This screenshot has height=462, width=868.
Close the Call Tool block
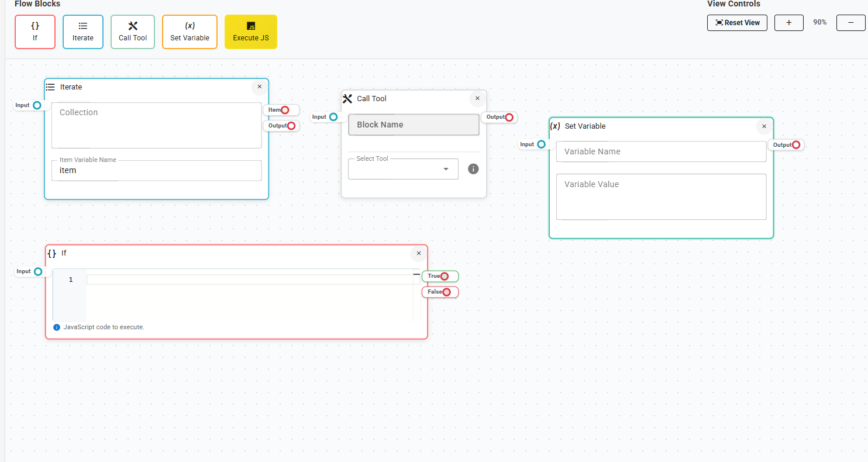(x=477, y=98)
